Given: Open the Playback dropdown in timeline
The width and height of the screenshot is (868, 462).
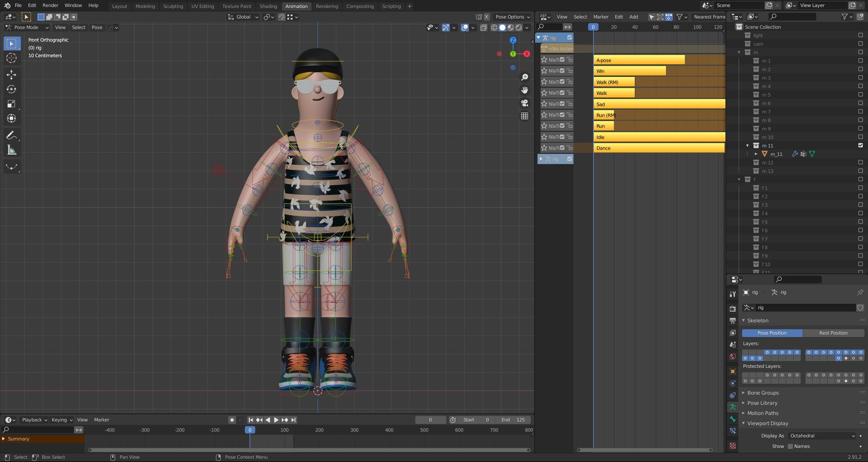Looking at the screenshot, I should coord(34,420).
